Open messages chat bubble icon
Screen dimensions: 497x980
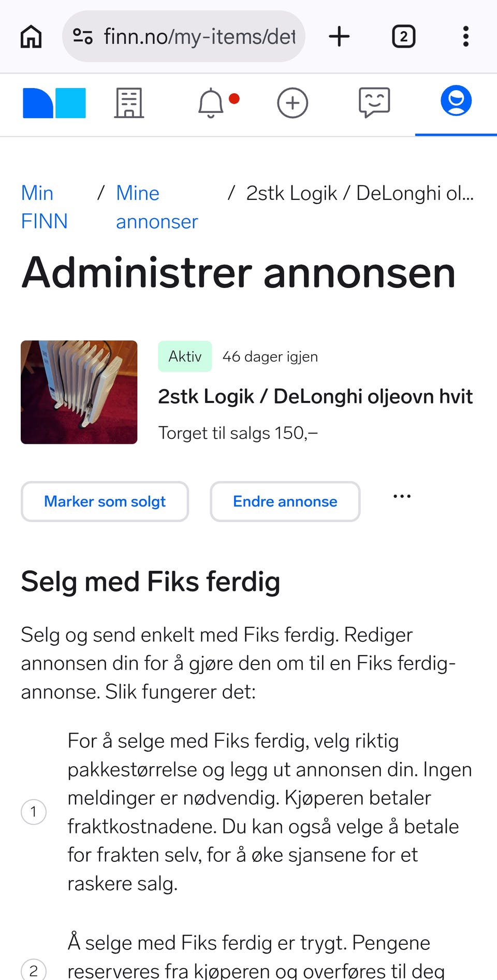[374, 102]
